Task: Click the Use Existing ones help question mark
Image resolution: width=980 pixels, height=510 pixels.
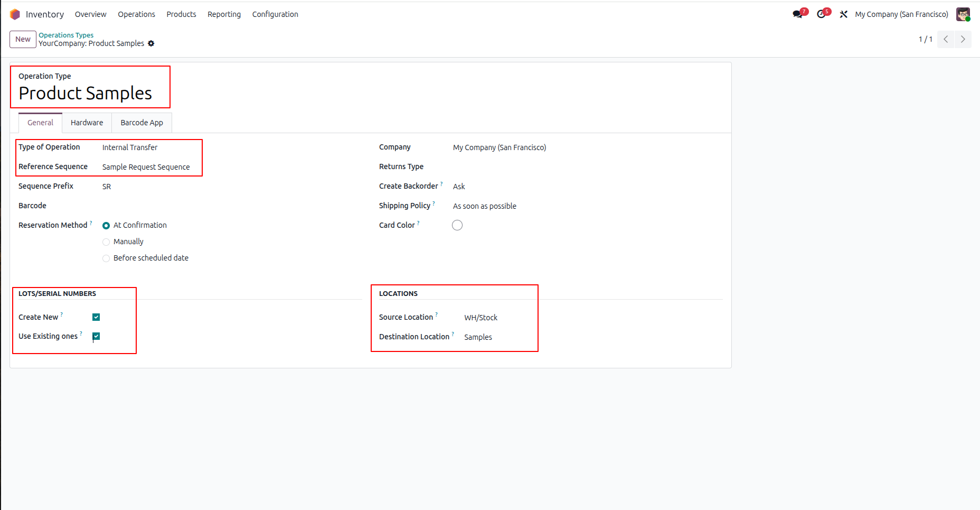Action: point(81,334)
